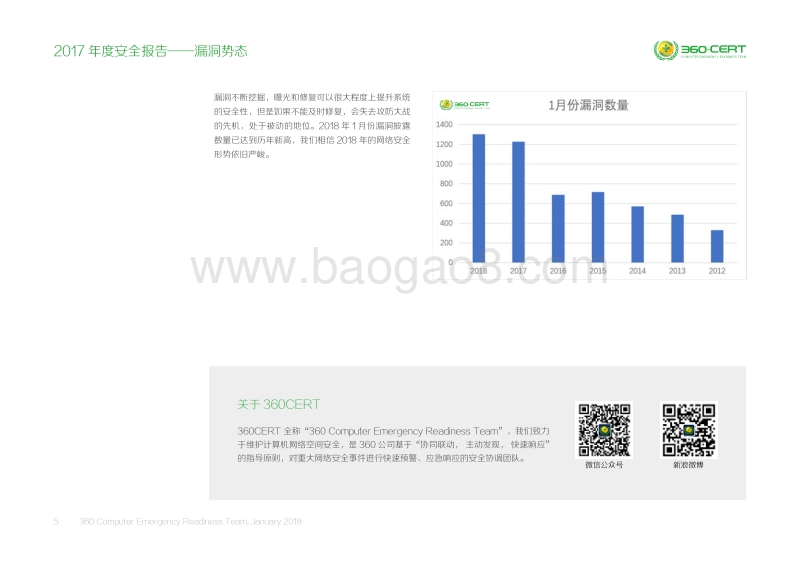Click the 360-CERT logo at top right
This screenshot has height=566, width=800.
(700, 50)
